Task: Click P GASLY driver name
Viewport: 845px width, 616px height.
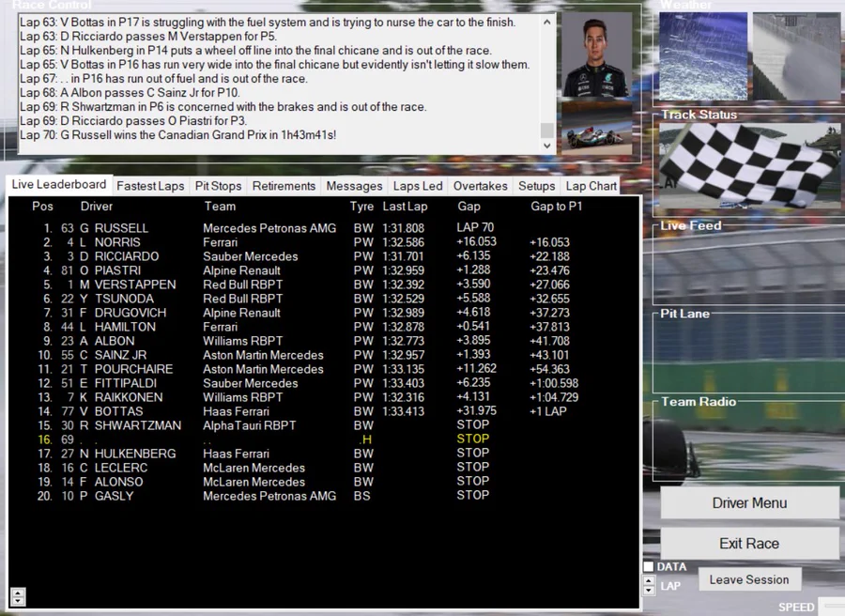Action: coord(107,496)
